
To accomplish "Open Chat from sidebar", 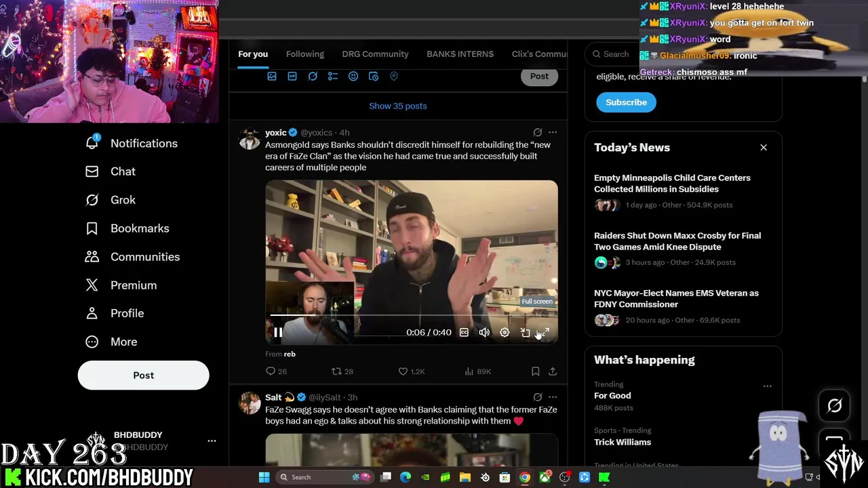I will pyautogui.click(x=110, y=171).
